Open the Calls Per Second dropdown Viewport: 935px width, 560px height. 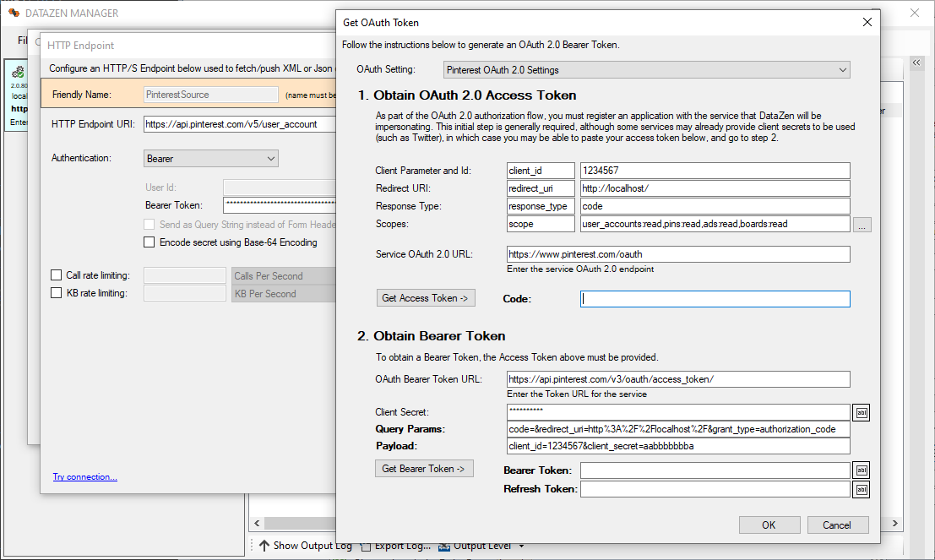[x=284, y=276]
